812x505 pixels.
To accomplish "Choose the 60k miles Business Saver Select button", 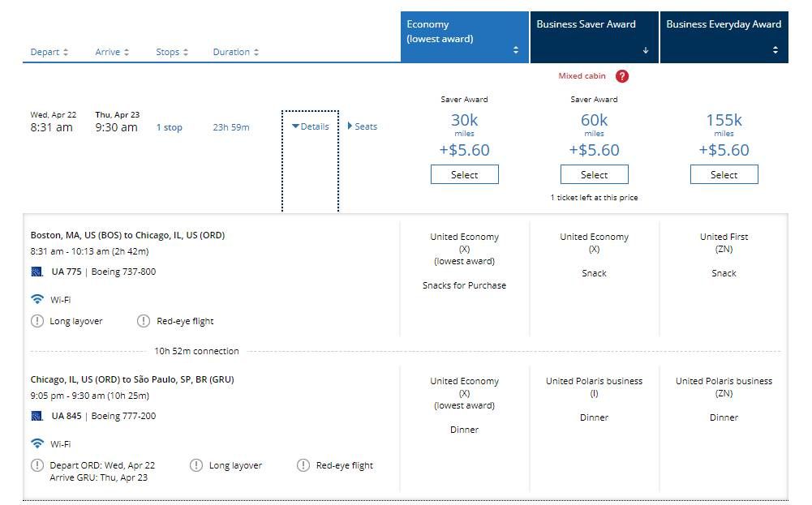I will pyautogui.click(x=595, y=174).
